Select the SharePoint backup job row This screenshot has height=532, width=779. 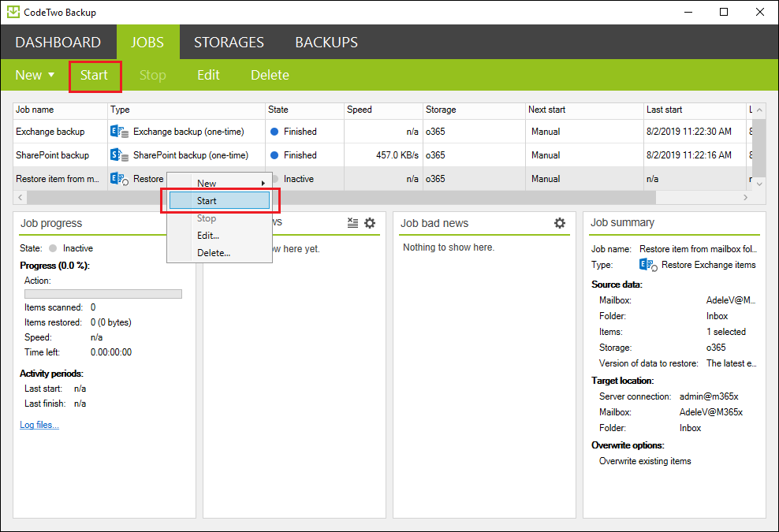(382, 155)
